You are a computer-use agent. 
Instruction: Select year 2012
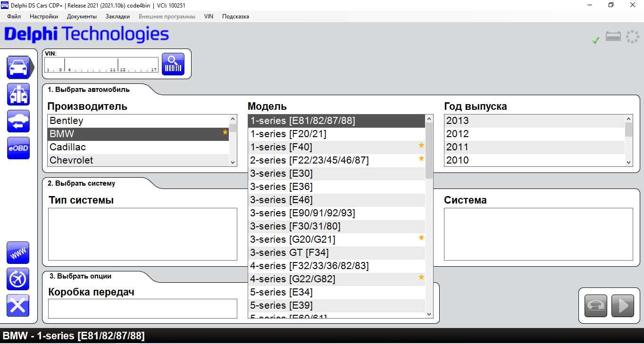click(535, 134)
